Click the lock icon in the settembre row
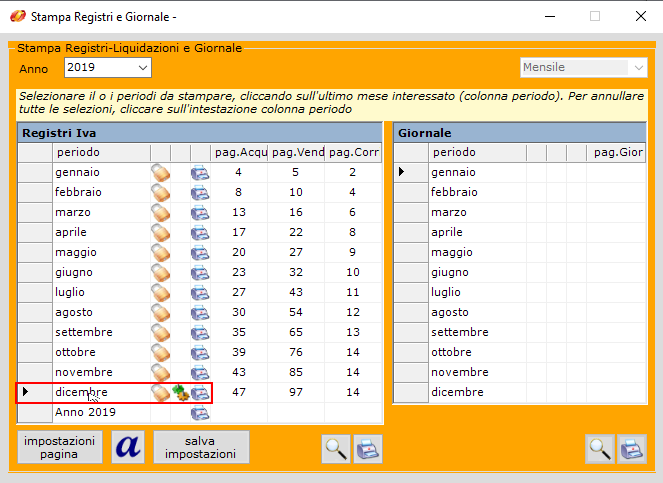The width and height of the screenshot is (663, 483). (160, 332)
